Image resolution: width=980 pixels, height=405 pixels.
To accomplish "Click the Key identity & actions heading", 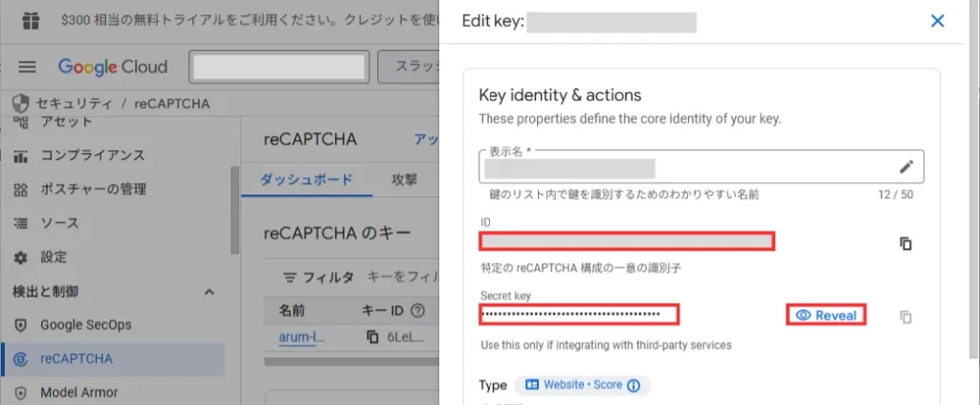I will pyautogui.click(x=560, y=95).
